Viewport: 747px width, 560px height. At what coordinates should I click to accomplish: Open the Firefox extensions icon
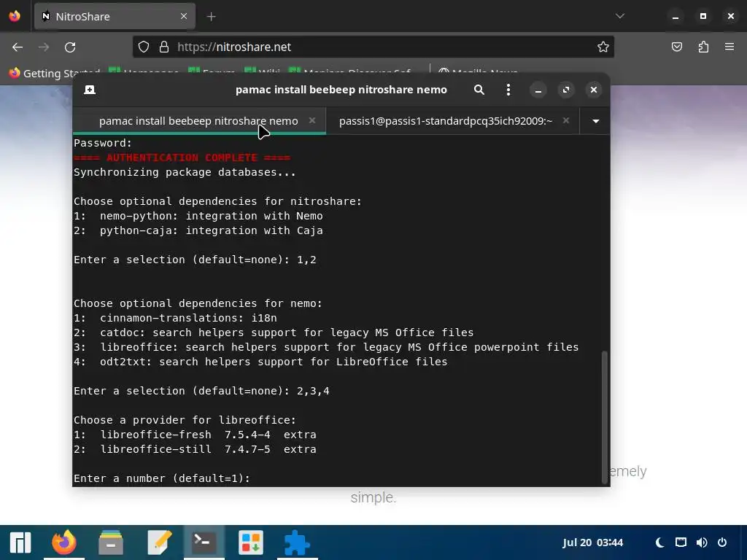coord(703,47)
